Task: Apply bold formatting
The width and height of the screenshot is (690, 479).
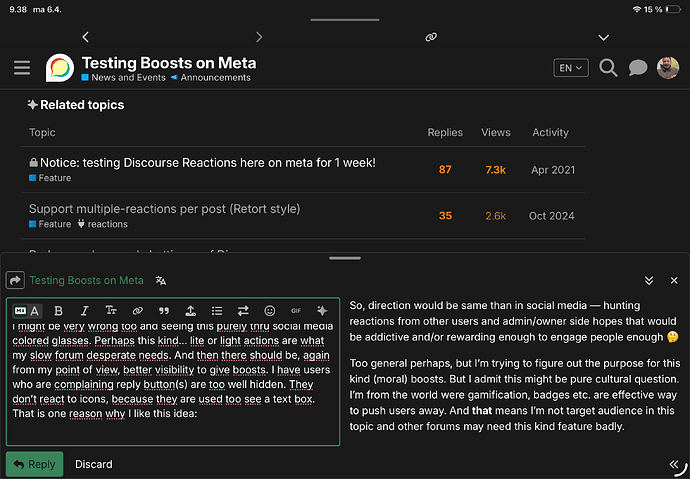Action: [x=58, y=311]
